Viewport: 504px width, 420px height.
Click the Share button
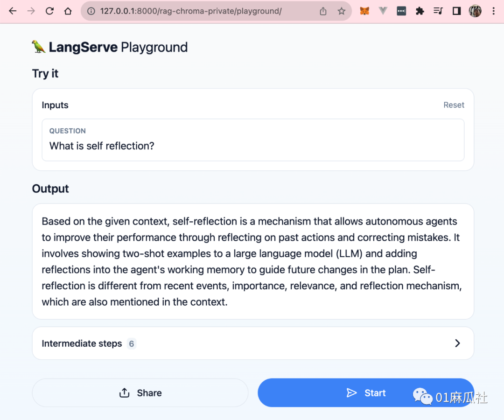click(140, 392)
